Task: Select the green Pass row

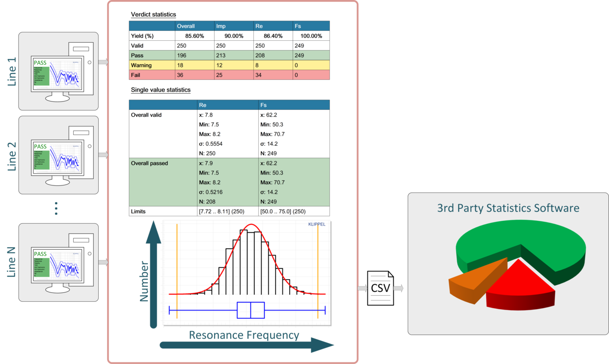Action: [229, 55]
